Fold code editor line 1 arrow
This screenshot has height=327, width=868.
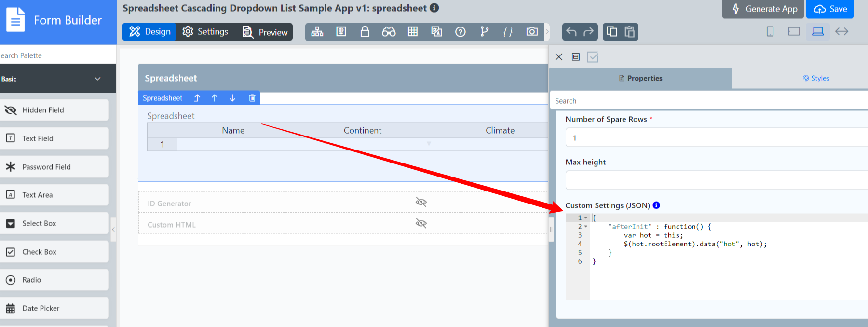click(586, 218)
